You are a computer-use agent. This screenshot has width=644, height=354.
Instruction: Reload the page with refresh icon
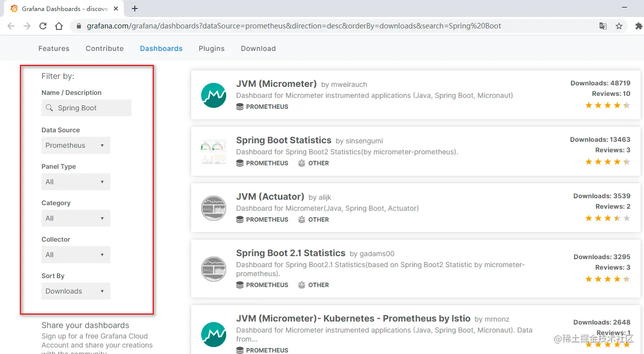pyautogui.click(x=43, y=26)
